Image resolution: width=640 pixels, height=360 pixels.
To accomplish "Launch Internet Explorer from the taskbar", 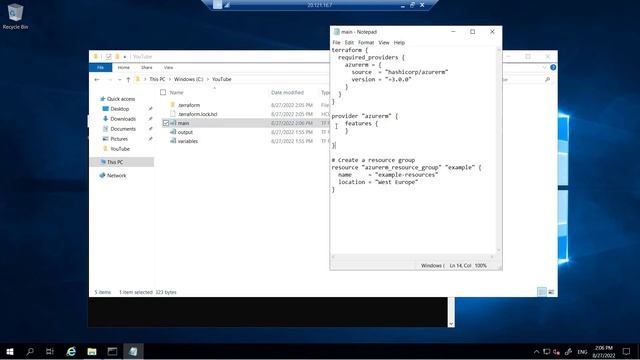I will (x=71, y=351).
